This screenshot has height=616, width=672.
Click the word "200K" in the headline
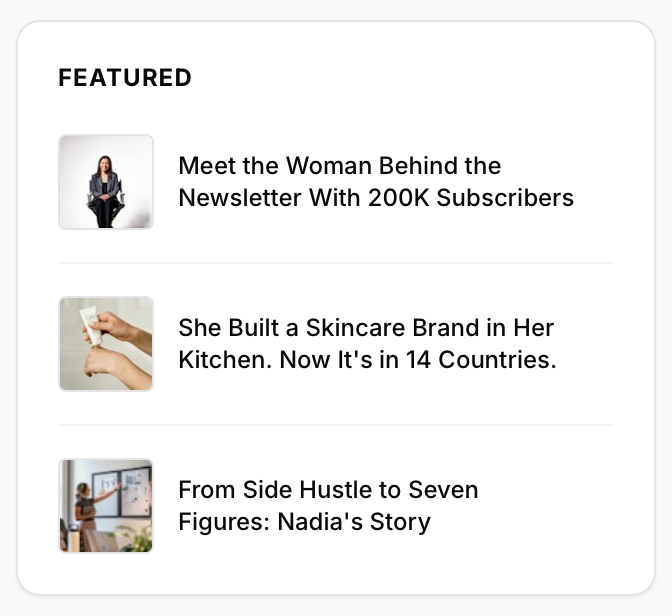399,198
